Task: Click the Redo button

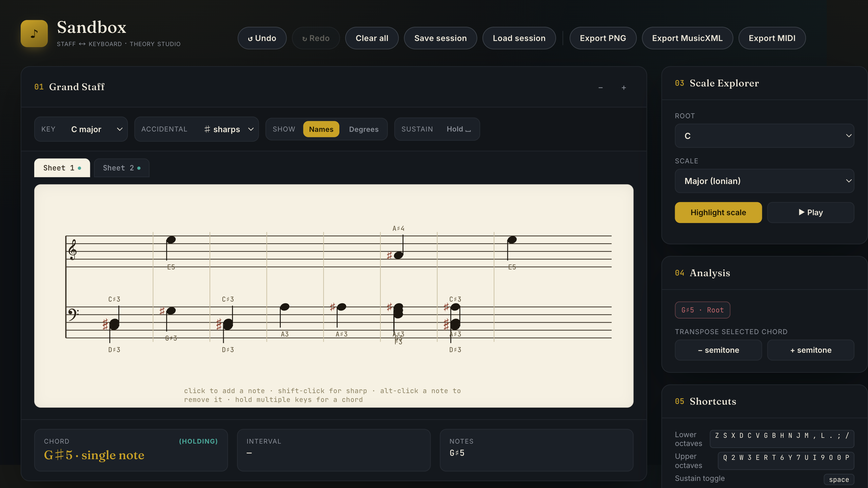Action: (x=316, y=38)
